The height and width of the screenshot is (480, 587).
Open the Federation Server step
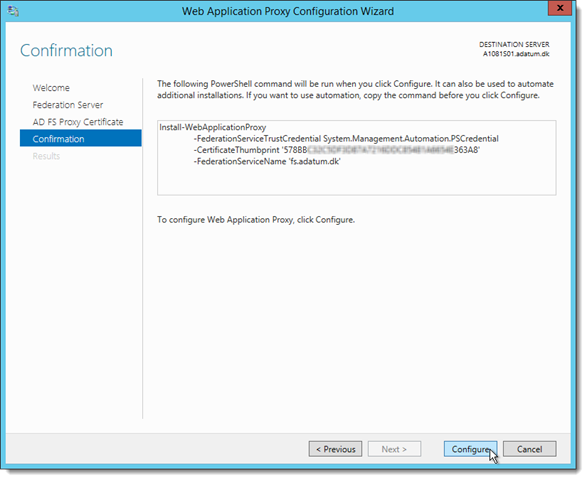pyautogui.click(x=68, y=105)
